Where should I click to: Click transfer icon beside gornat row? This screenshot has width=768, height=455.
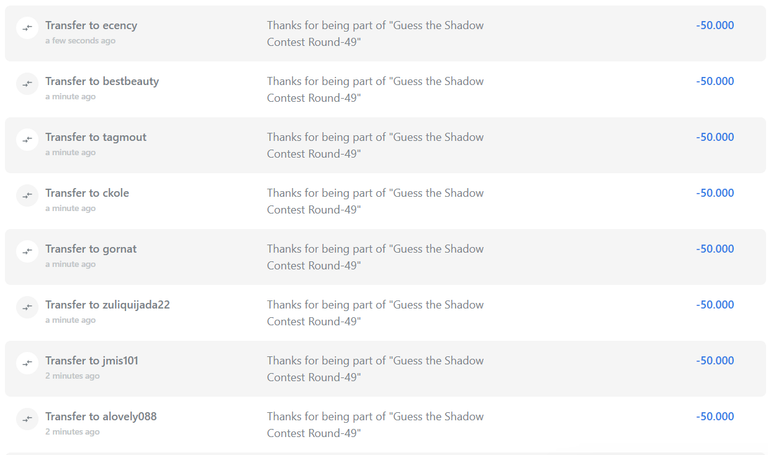coord(27,251)
